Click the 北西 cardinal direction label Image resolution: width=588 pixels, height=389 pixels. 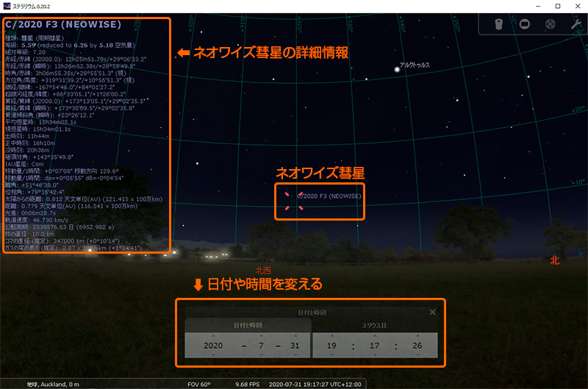coord(263,270)
